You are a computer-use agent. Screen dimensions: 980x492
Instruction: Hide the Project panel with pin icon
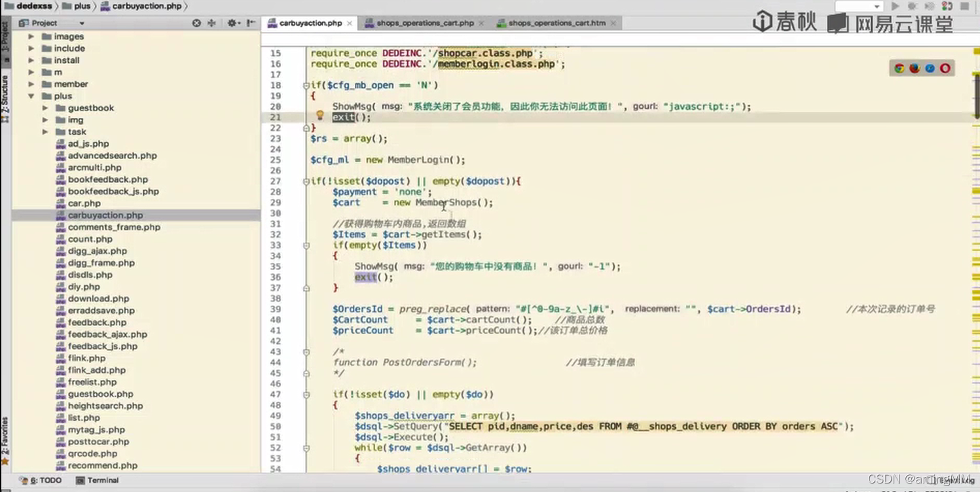coord(251,23)
